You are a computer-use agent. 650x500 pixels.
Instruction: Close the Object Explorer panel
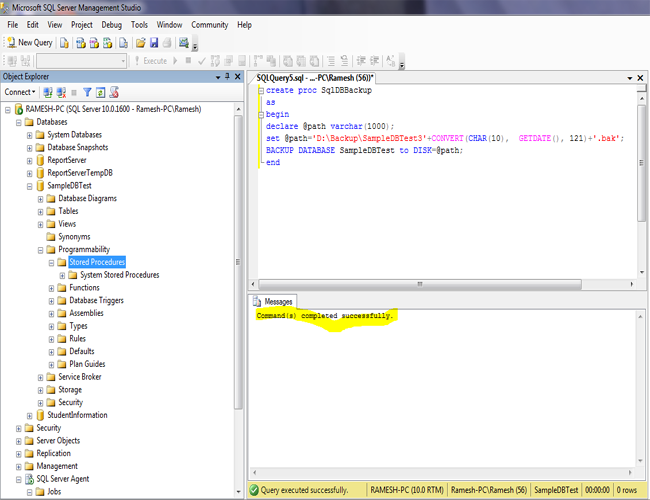[237, 76]
